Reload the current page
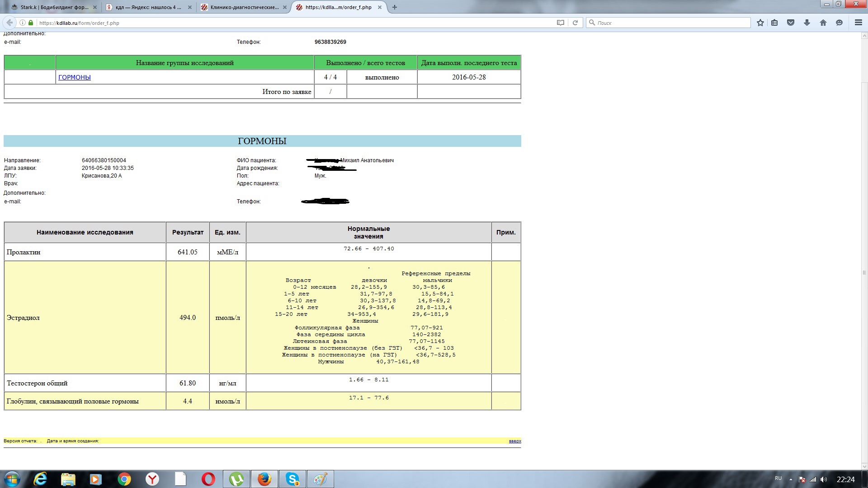The height and width of the screenshot is (488, 868). [576, 23]
